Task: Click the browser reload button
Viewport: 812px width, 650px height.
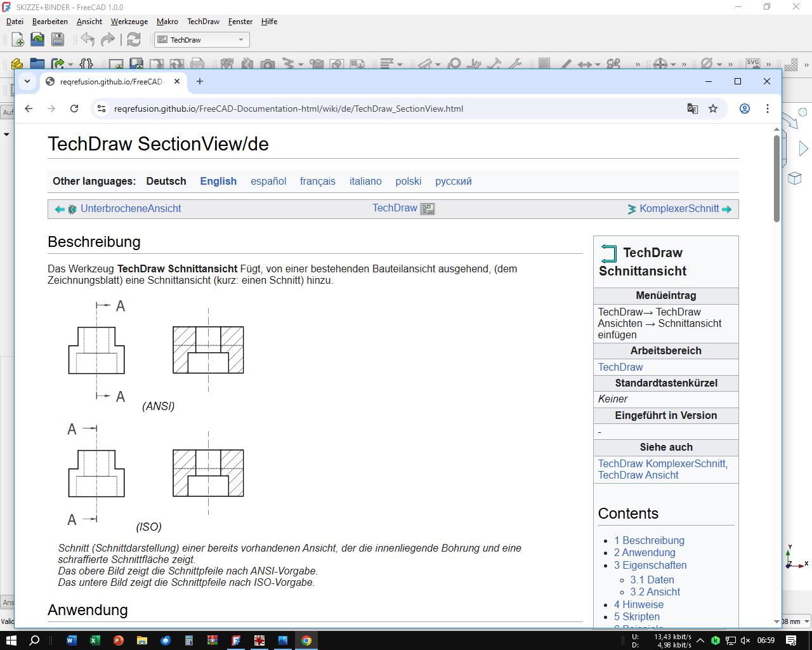Action: click(x=74, y=109)
